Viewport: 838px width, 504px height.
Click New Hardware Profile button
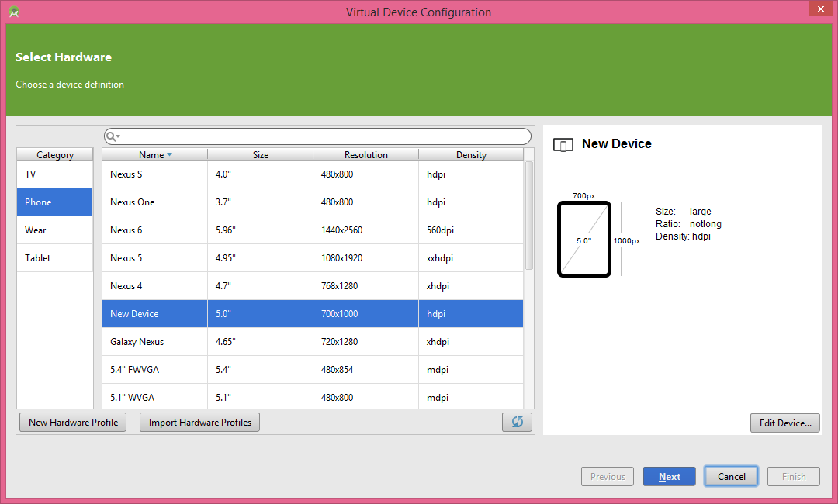pos(73,423)
